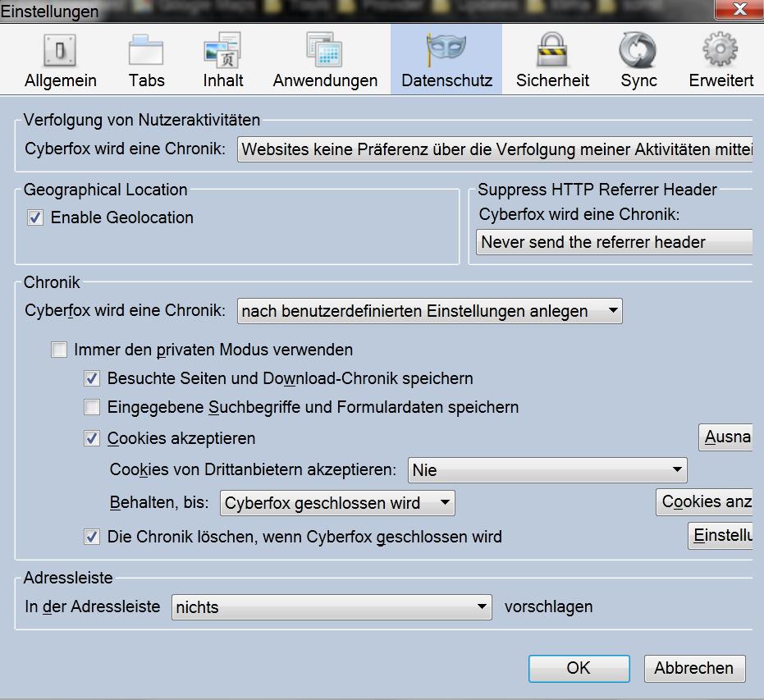
Task: Click the Allgemein light switch icon
Action: point(60,50)
